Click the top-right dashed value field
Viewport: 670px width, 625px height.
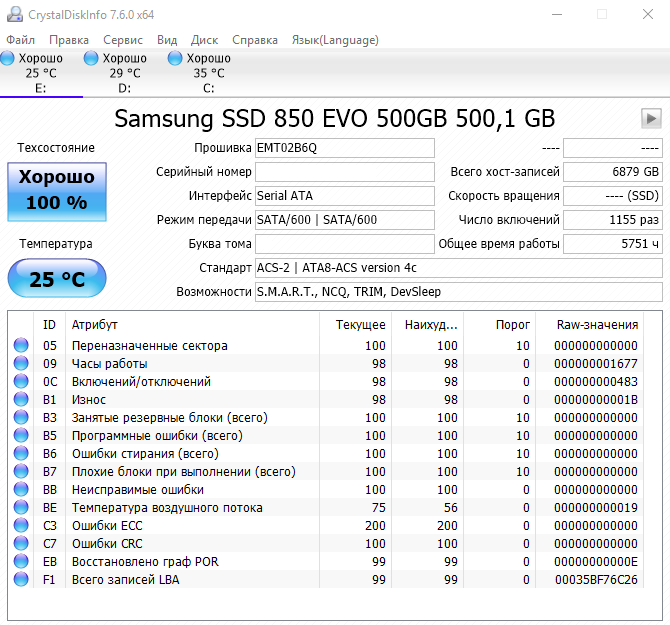pos(613,148)
